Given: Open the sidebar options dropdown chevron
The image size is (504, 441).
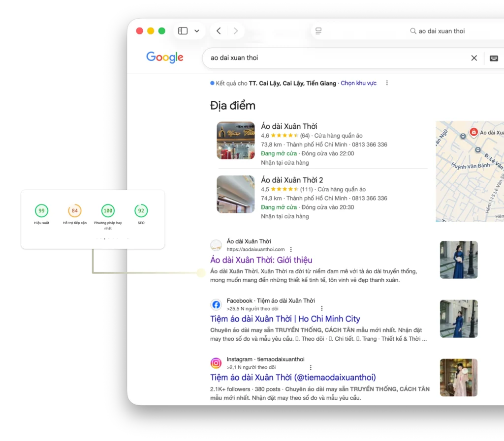Looking at the screenshot, I should pyautogui.click(x=197, y=31).
